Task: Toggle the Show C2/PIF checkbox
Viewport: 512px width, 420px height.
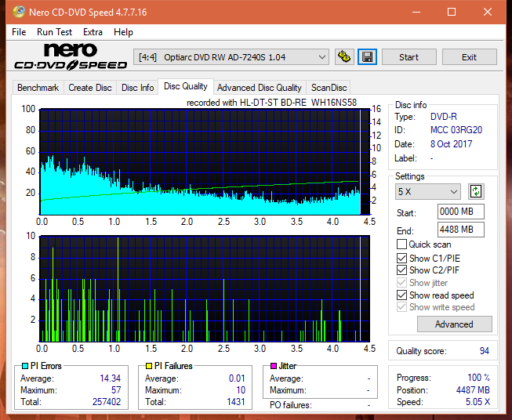Action: coord(401,270)
